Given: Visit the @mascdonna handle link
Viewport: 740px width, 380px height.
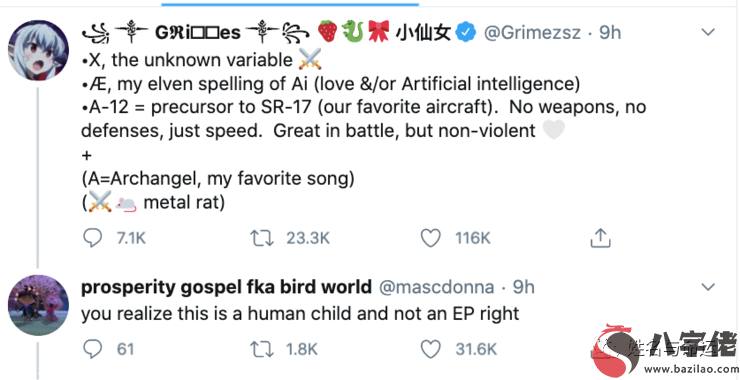Looking at the screenshot, I should (x=437, y=287).
